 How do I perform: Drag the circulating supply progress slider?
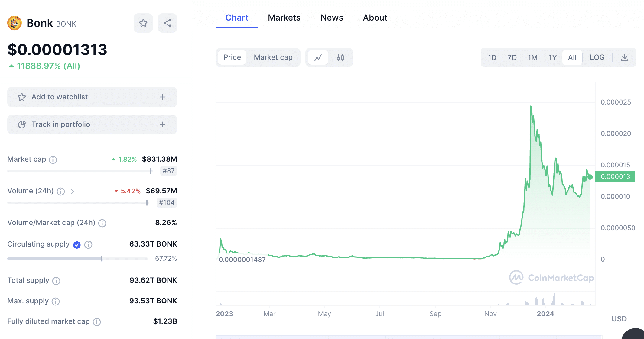[100, 256]
